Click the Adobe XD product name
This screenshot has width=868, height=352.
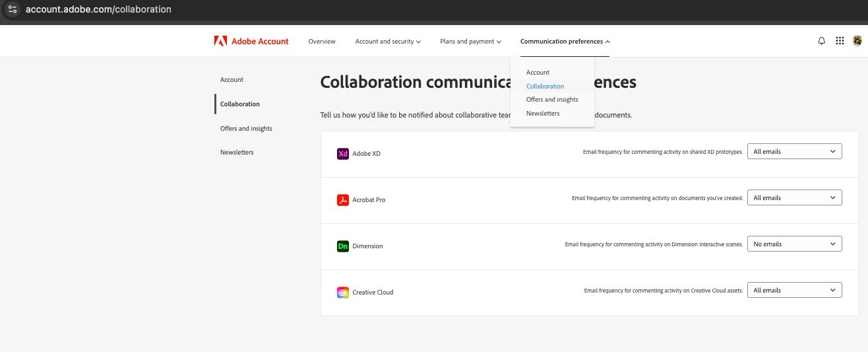pyautogui.click(x=366, y=154)
